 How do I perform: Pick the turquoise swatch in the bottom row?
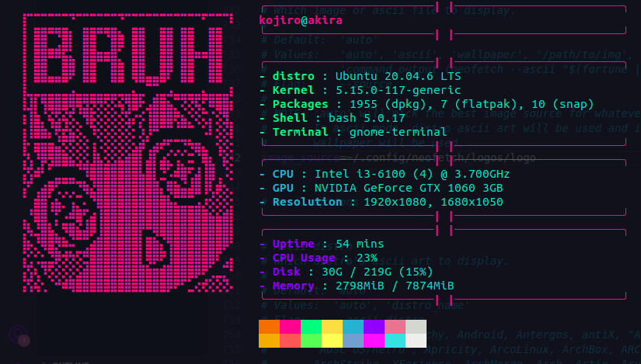pyautogui.click(x=395, y=341)
